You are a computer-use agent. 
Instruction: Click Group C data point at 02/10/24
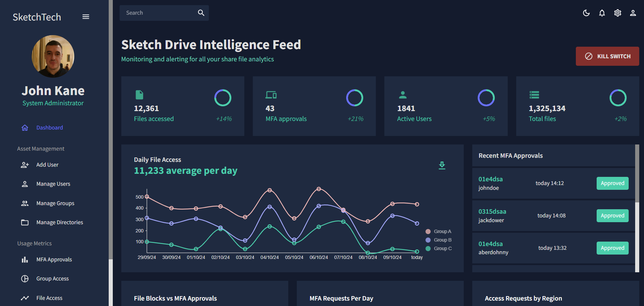coord(220,229)
